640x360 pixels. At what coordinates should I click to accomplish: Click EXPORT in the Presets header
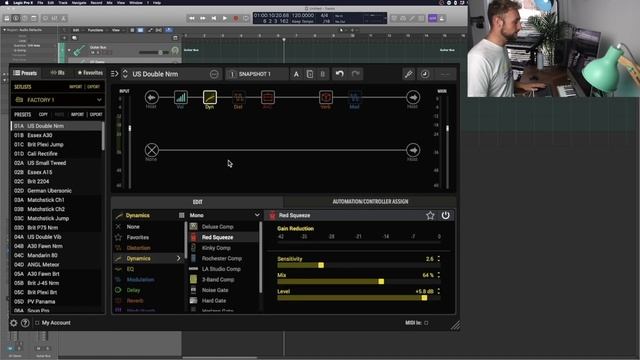click(x=96, y=115)
